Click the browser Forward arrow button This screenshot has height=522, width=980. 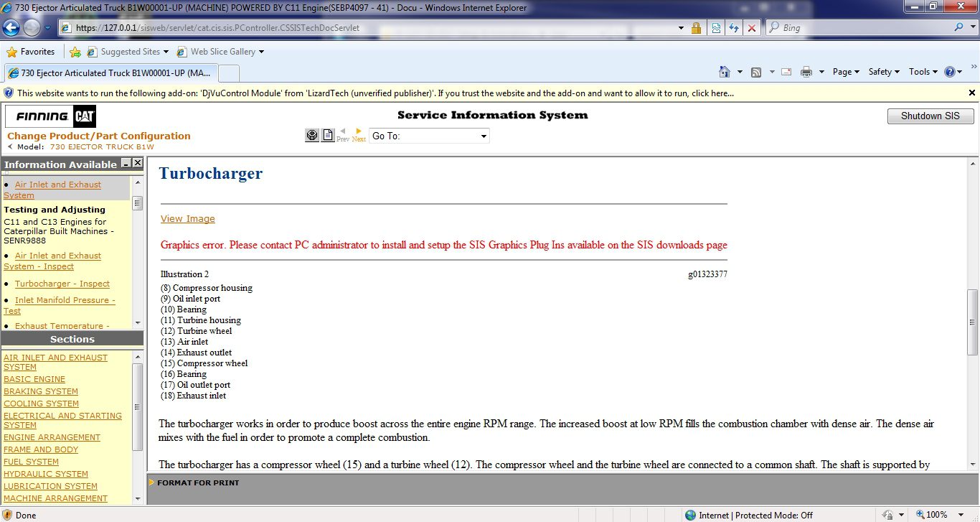[x=32, y=28]
